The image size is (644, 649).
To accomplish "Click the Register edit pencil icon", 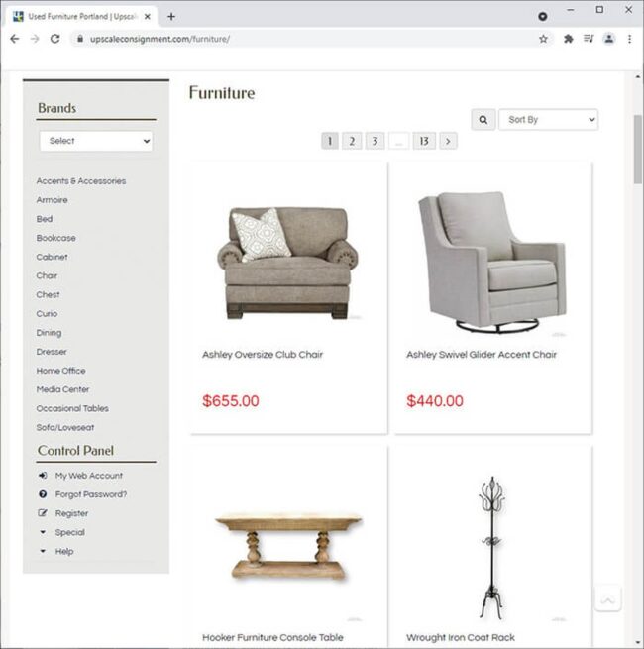I will 43,513.
